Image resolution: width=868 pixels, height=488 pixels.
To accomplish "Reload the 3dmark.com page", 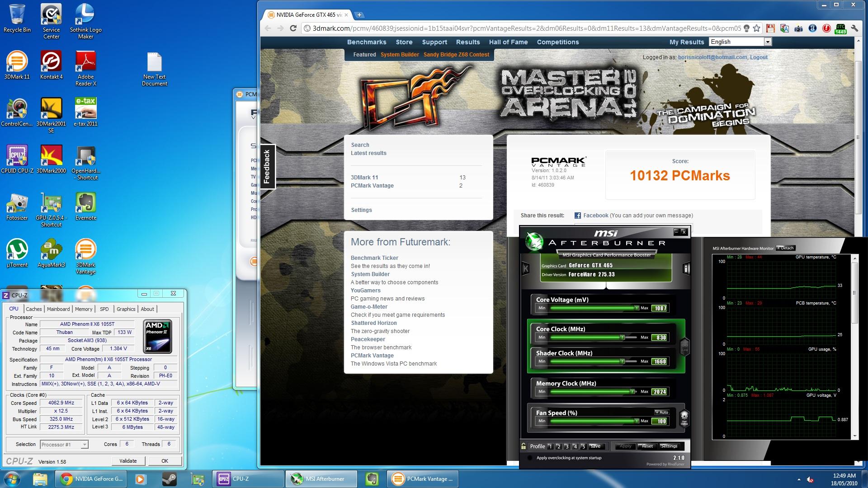I will point(293,28).
